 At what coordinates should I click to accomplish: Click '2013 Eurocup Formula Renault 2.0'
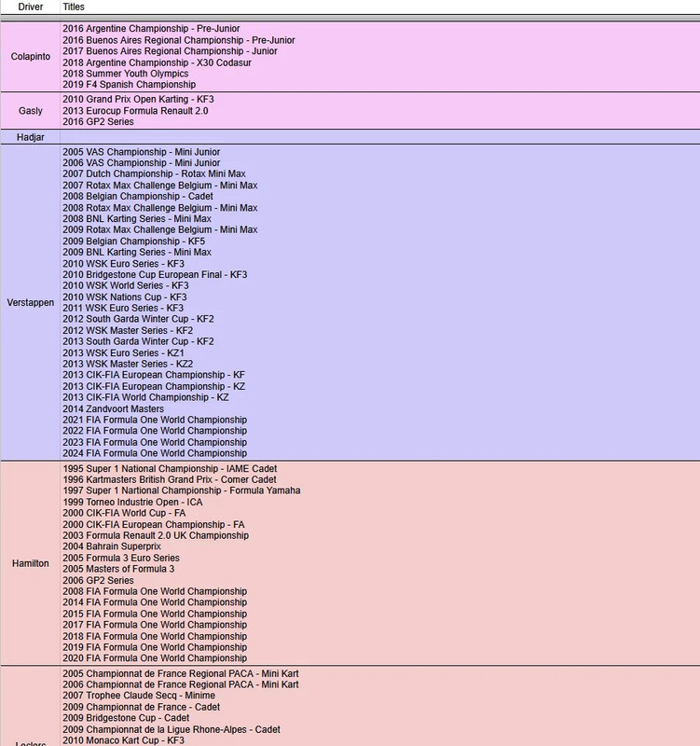tap(135, 110)
